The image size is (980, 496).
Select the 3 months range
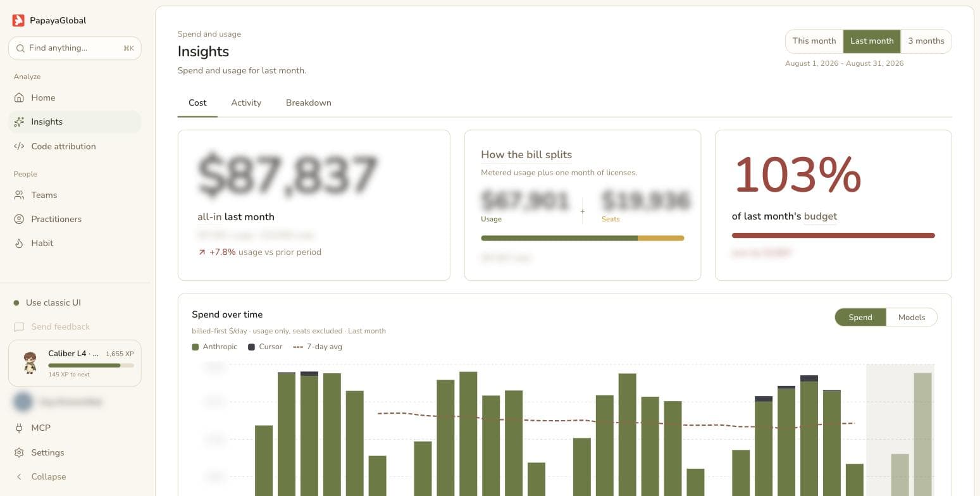point(926,41)
